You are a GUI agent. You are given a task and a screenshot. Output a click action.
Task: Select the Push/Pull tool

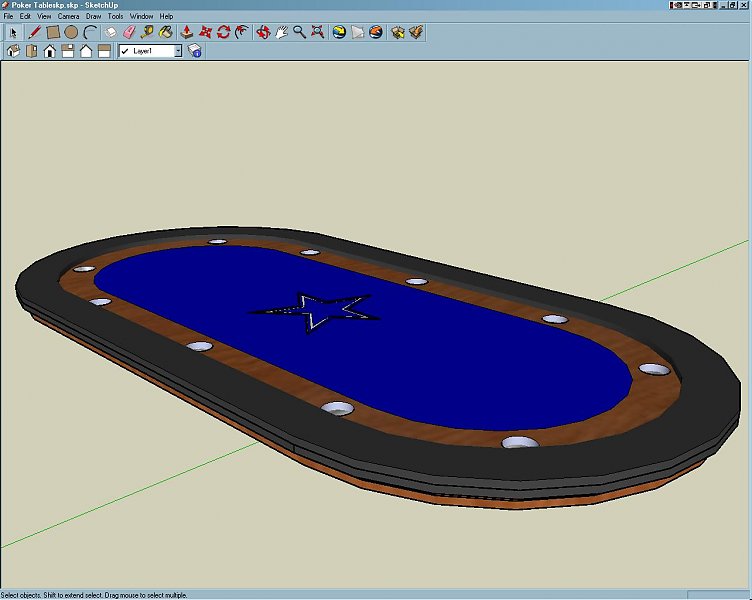click(x=187, y=33)
